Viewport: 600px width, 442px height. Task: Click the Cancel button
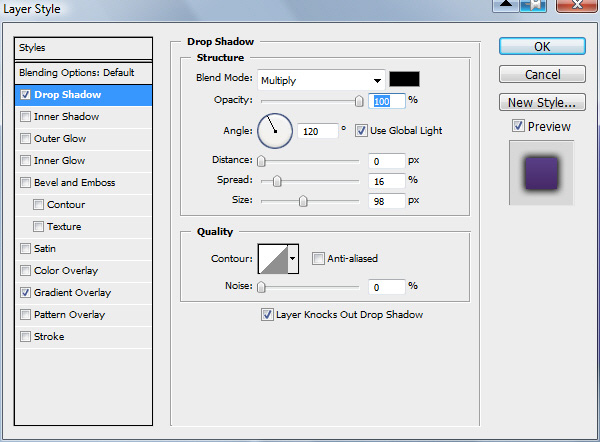(x=542, y=74)
